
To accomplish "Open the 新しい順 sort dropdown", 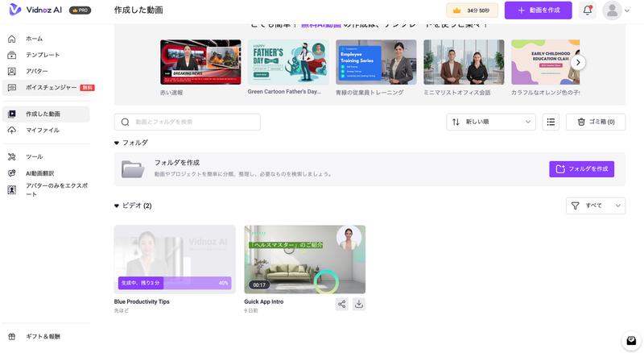I will 490,122.
